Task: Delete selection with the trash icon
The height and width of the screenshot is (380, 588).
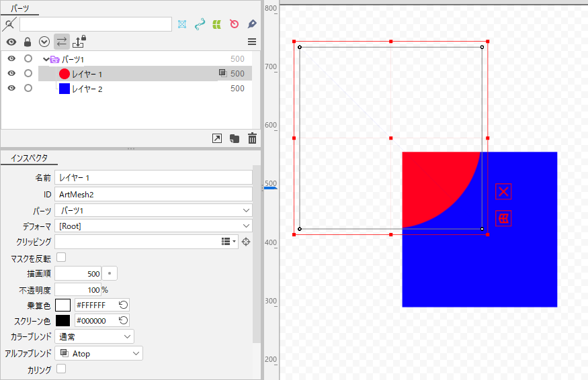Action: coord(253,138)
